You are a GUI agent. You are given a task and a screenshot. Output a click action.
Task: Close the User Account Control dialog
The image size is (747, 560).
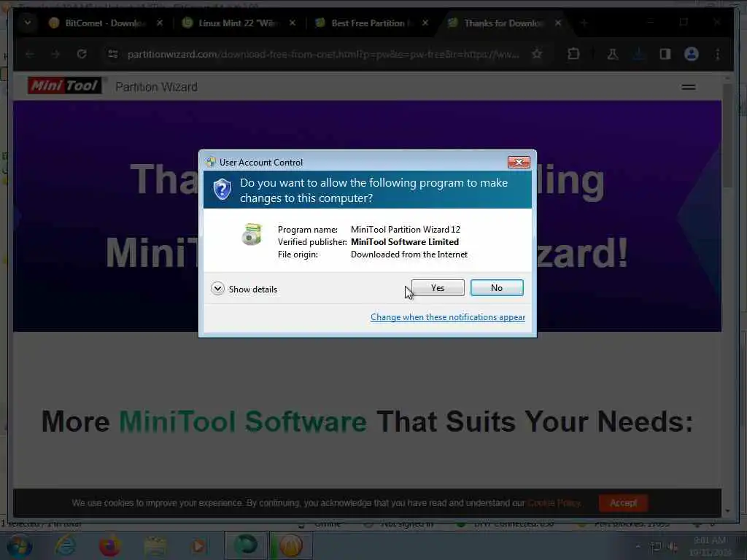tap(519, 163)
